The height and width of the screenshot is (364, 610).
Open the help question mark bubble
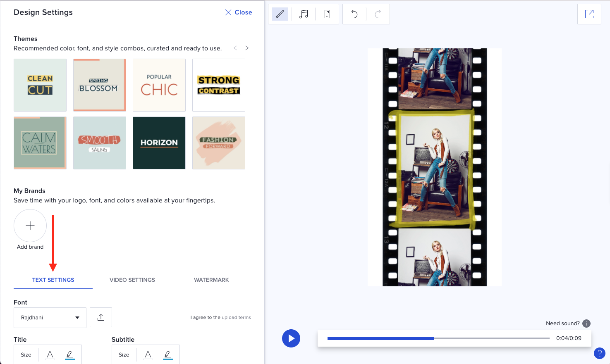point(599,353)
